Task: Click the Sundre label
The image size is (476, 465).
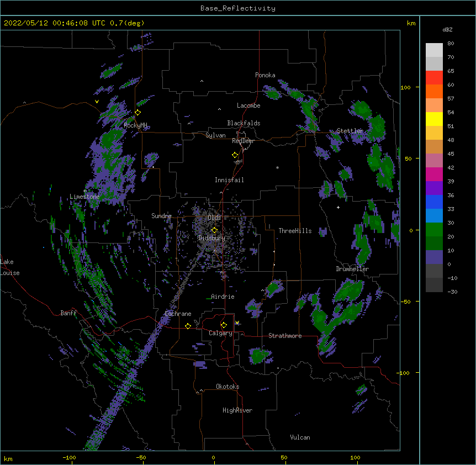Action: [161, 216]
